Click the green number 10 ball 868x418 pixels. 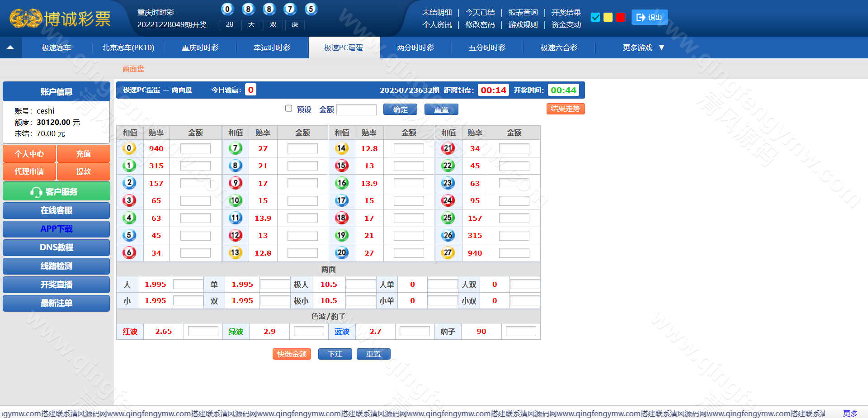(x=235, y=200)
